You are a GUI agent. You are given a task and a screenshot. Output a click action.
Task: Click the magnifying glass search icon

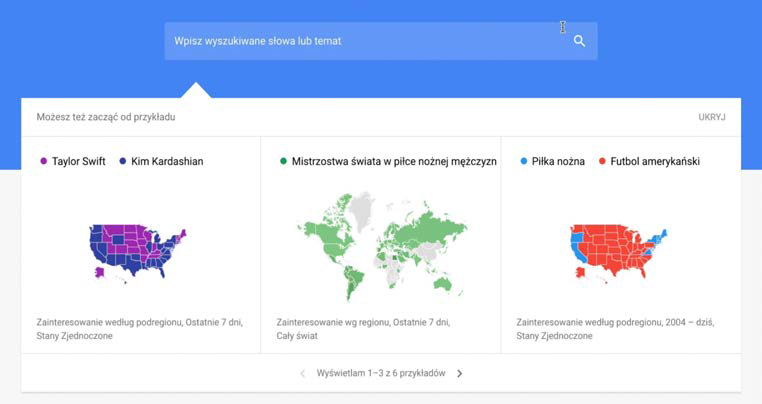point(579,41)
